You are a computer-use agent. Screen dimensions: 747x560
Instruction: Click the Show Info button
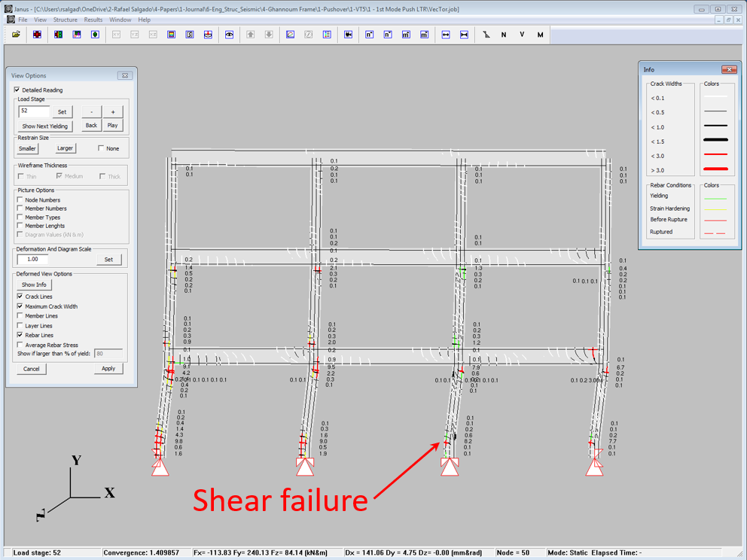(x=35, y=285)
